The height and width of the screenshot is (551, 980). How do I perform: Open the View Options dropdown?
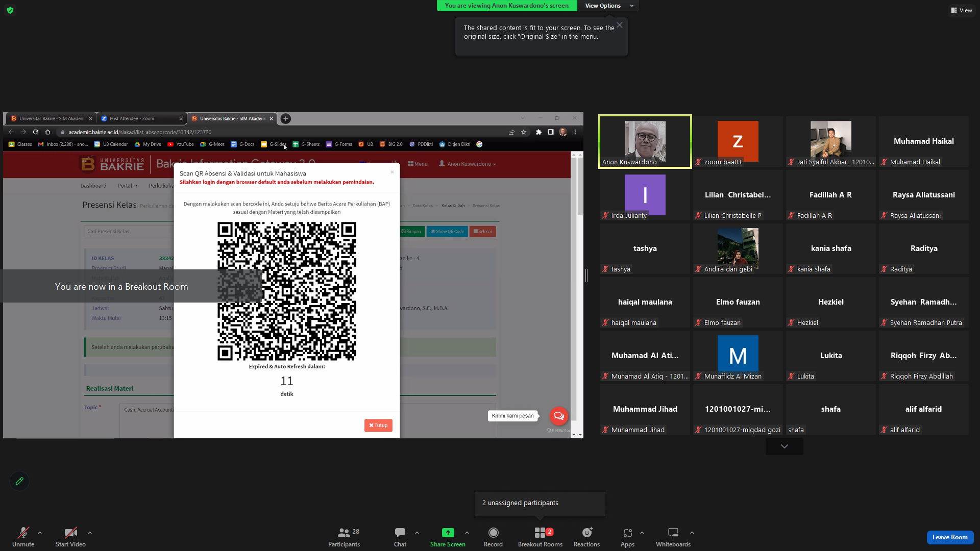(608, 6)
